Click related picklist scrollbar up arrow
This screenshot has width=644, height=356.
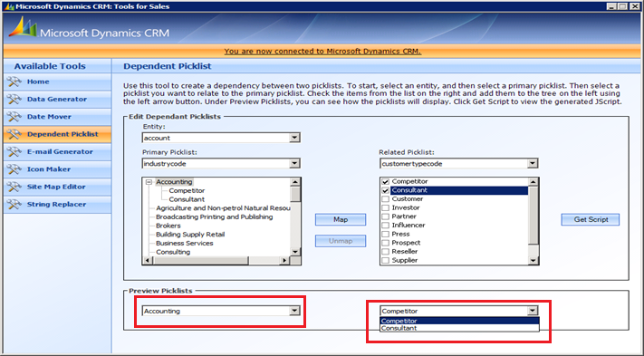click(x=533, y=182)
